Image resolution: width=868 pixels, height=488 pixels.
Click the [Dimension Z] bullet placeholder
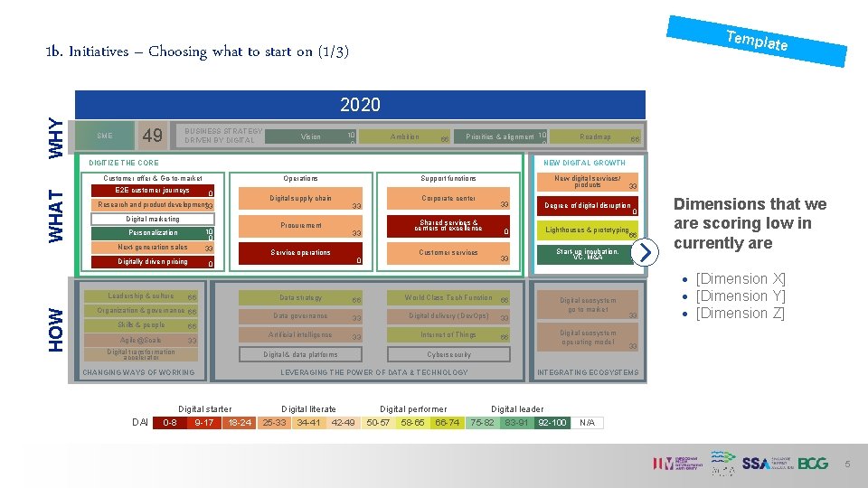[741, 314]
